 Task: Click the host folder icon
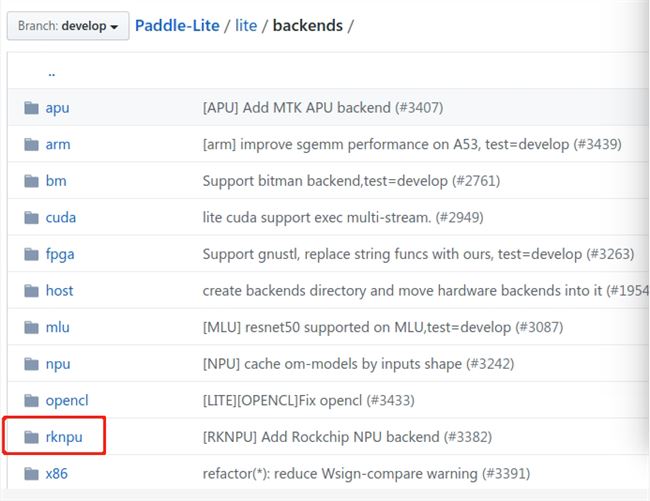coord(32,291)
